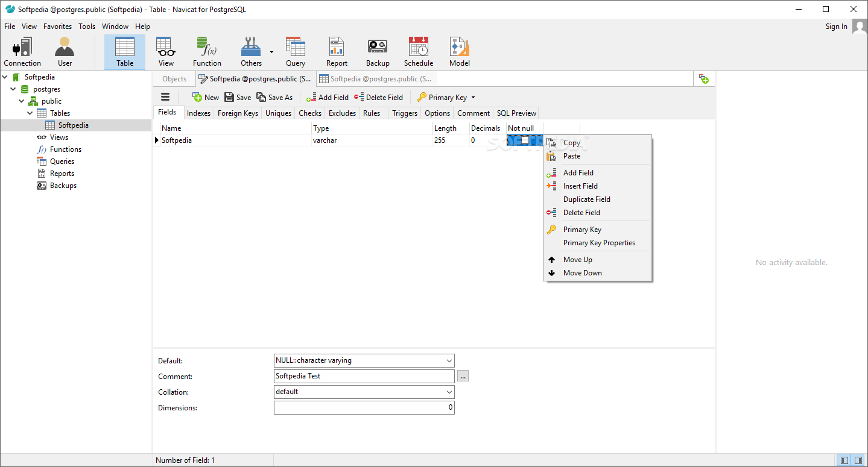This screenshot has height=467, width=868.
Task: Click New in the designer toolbar
Action: (x=206, y=97)
